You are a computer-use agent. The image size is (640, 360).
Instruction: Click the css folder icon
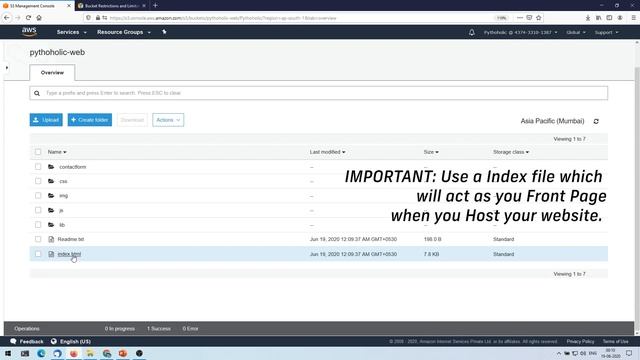tap(51, 181)
